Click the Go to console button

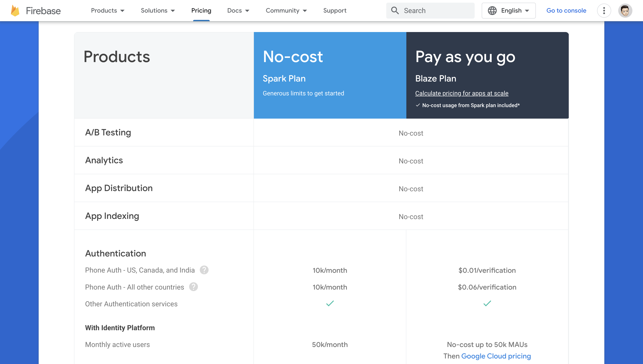pos(566,11)
